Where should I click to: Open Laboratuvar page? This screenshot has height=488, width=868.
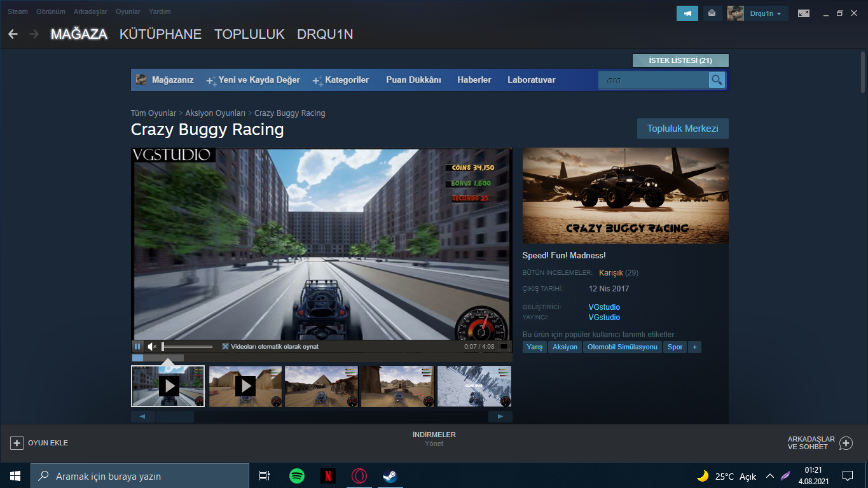pos(532,80)
